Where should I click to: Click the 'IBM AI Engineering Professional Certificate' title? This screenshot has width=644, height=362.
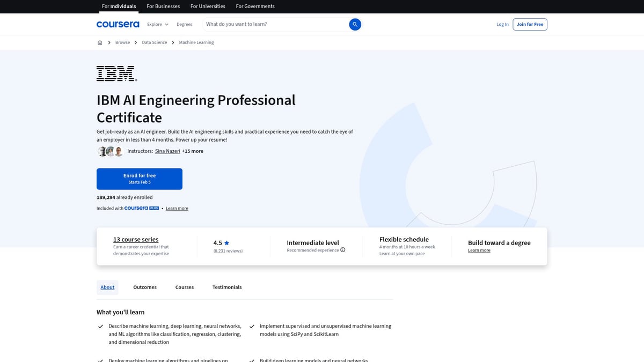pos(196,109)
